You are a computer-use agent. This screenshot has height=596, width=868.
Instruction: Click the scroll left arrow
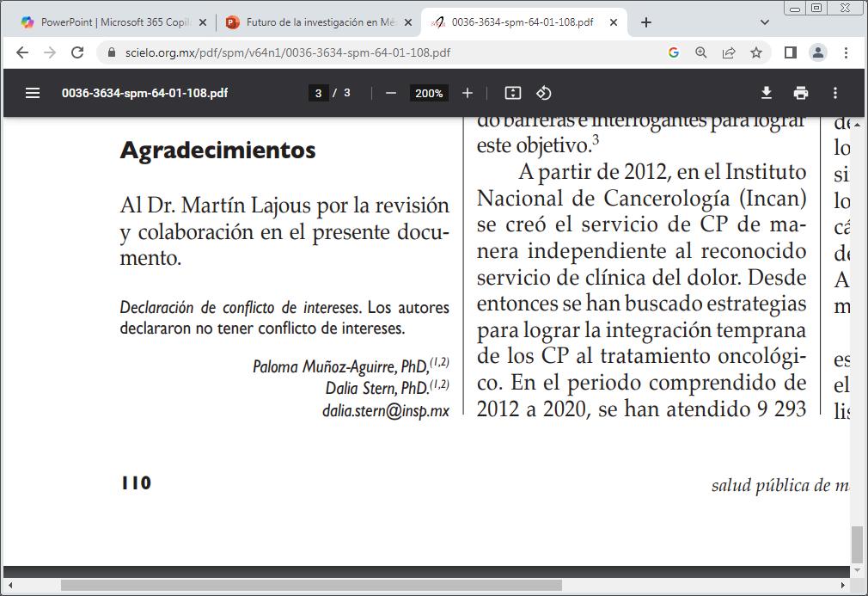point(10,585)
